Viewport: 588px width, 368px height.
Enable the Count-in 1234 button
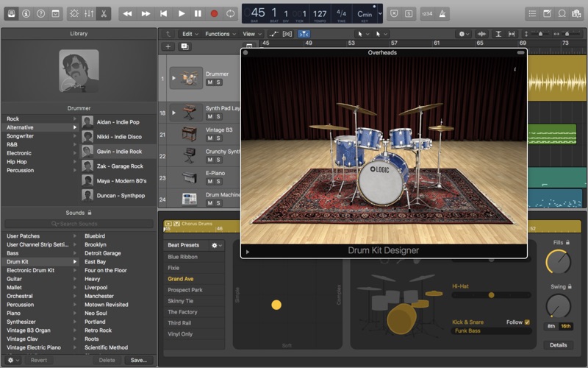427,14
